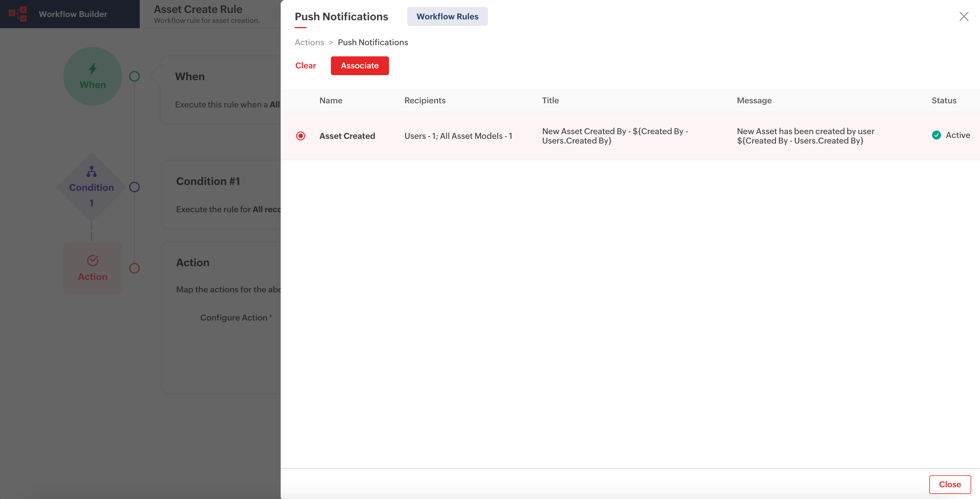Image resolution: width=980 pixels, height=499 pixels.
Task: Select the Push Notifications tab heading
Action: click(341, 16)
